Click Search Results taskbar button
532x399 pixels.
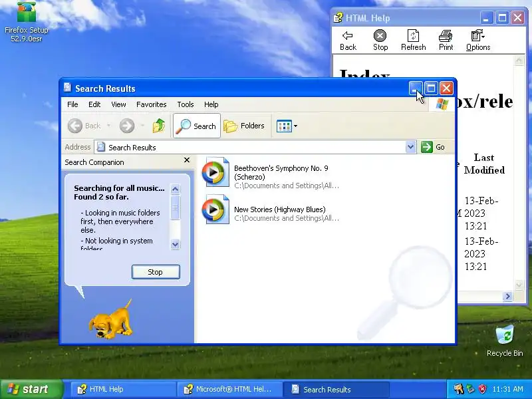[335, 389]
